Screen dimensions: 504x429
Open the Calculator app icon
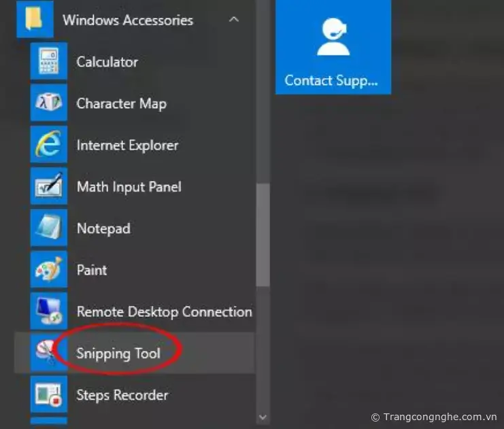(48, 62)
